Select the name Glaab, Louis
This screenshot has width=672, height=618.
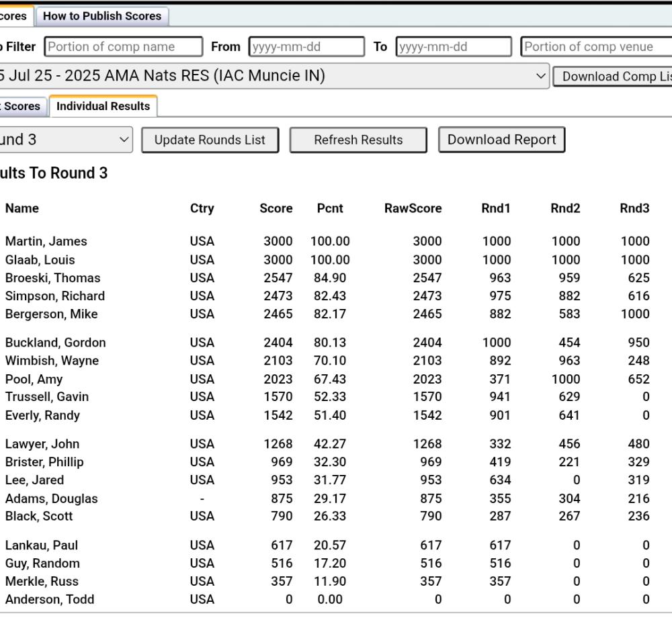(x=40, y=260)
